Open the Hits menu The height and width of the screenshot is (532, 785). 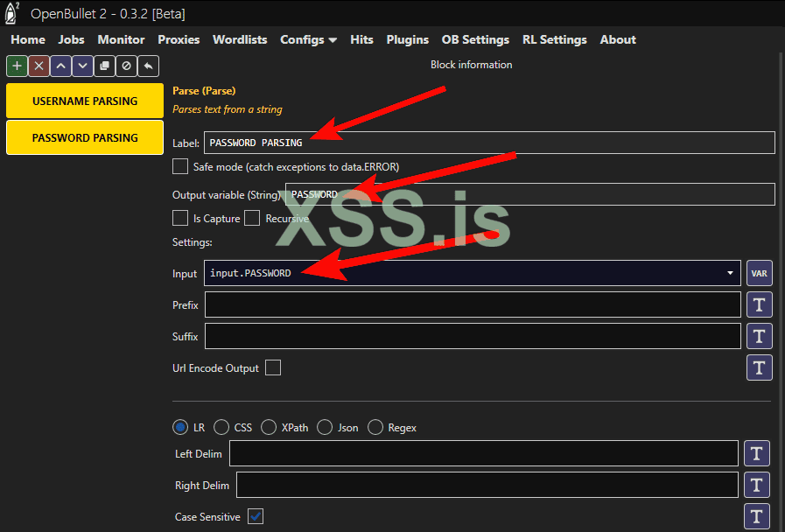pyautogui.click(x=361, y=40)
